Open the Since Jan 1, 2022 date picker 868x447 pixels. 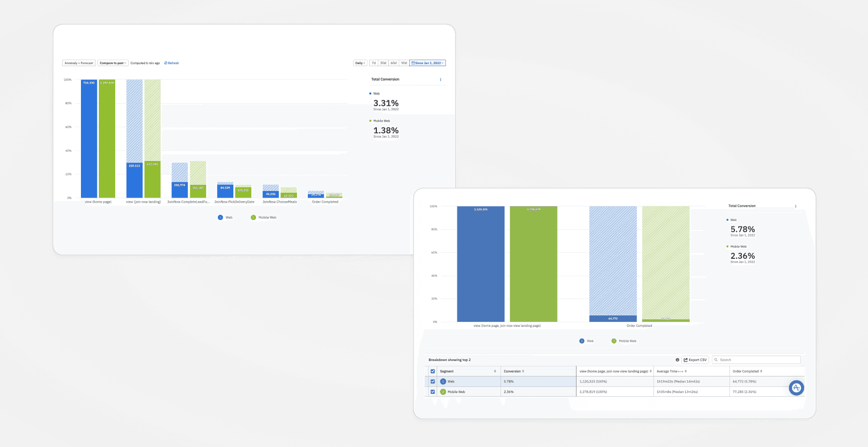428,63
